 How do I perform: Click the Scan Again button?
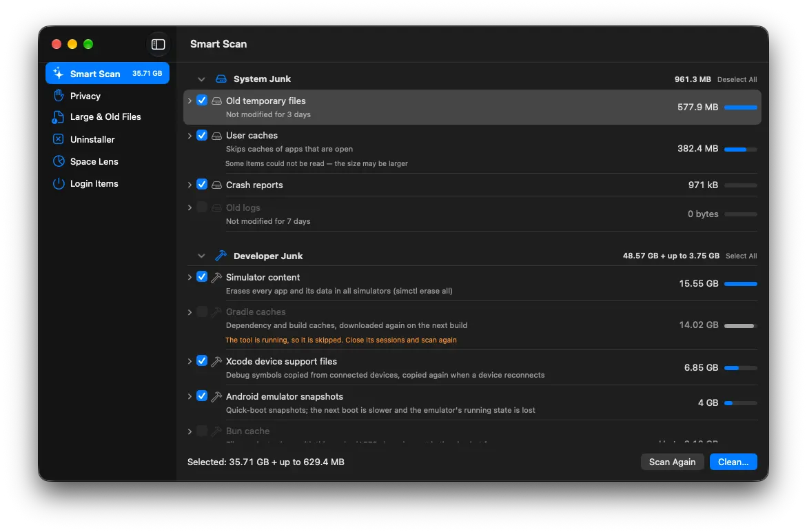pyautogui.click(x=672, y=462)
